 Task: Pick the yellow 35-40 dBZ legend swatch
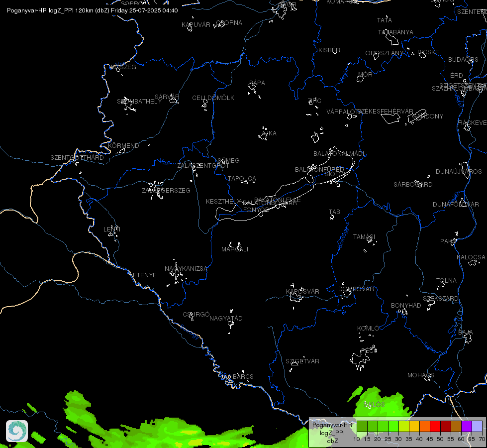(414, 426)
